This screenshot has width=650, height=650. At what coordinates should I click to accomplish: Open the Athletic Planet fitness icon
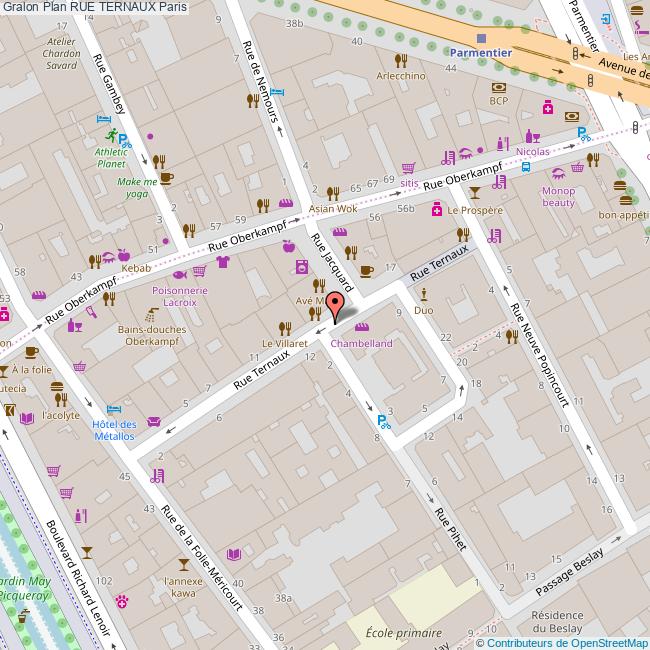click(106, 136)
